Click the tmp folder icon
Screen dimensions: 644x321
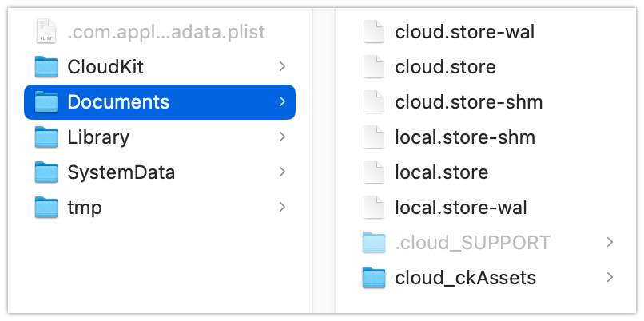[x=47, y=208]
